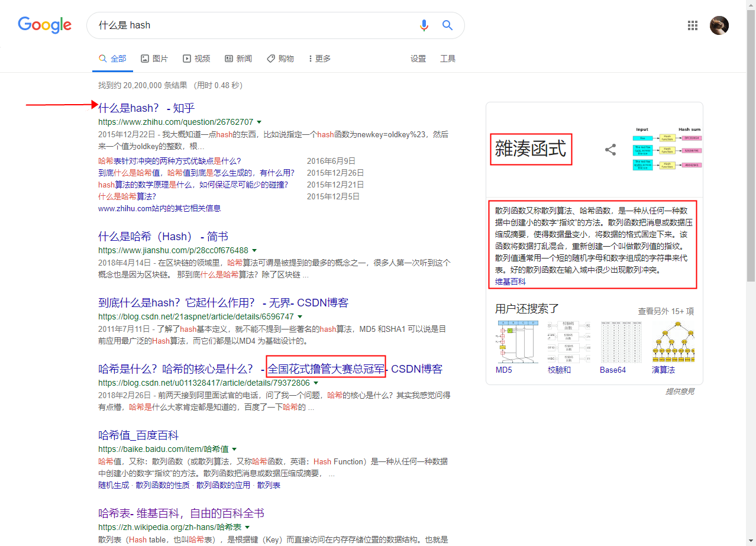Expand dropdown arrow next to 21aspnet CSDN URL
This screenshot has width=756, height=546.
[300, 316]
